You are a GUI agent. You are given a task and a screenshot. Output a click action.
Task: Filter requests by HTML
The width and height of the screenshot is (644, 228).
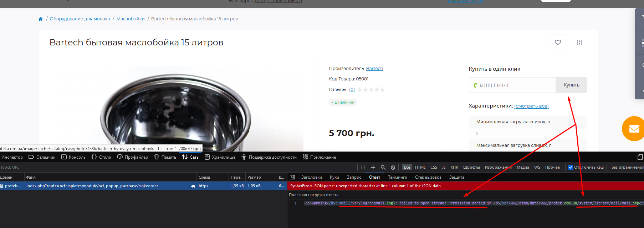420,167
